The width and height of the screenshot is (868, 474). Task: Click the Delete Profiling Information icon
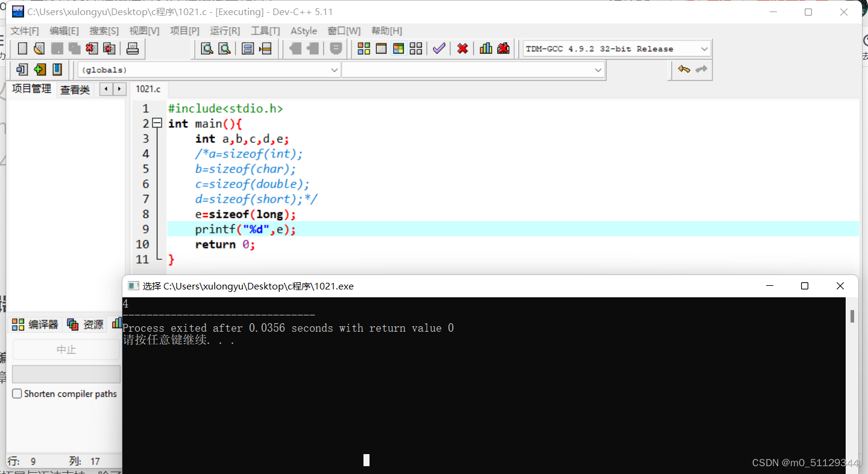point(503,49)
